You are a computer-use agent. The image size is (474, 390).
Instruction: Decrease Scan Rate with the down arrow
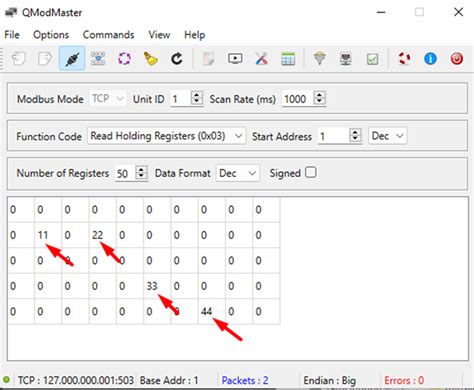(320, 102)
